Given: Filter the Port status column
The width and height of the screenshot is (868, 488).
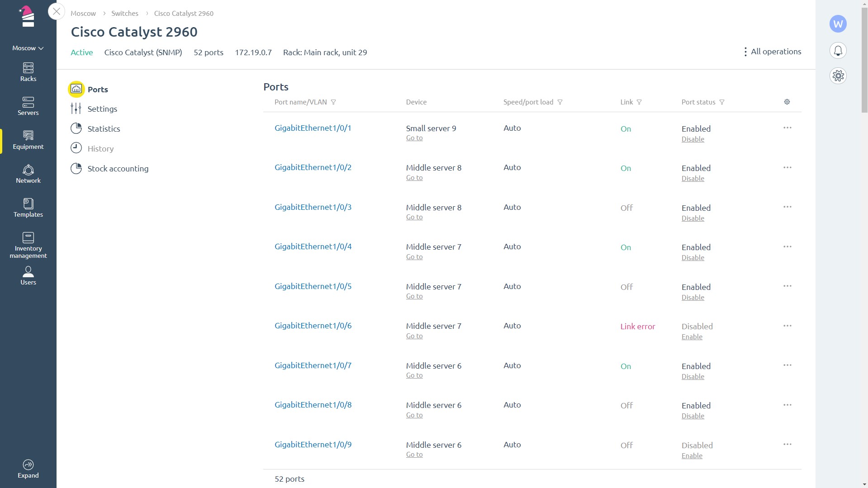Looking at the screenshot, I should pyautogui.click(x=722, y=102).
